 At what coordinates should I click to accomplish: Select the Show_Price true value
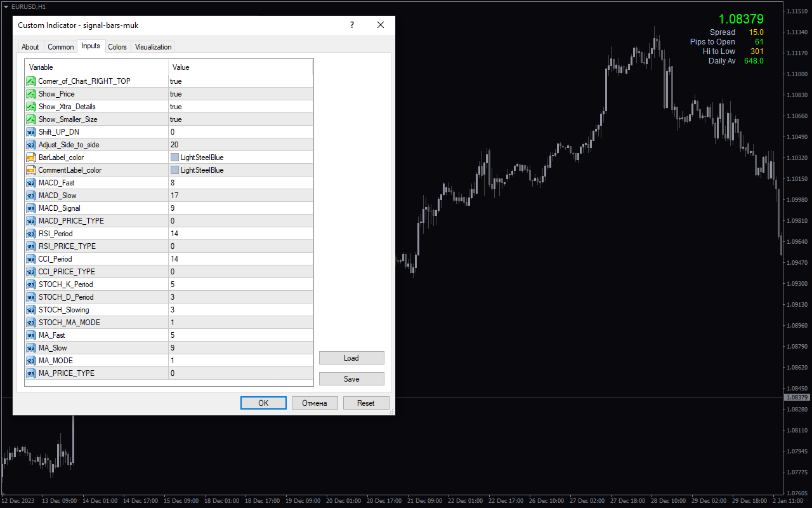[x=176, y=94]
